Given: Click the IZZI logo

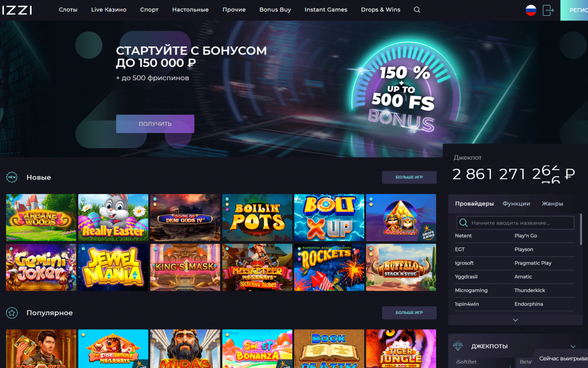Looking at the screenshot, I should point(16,10).
